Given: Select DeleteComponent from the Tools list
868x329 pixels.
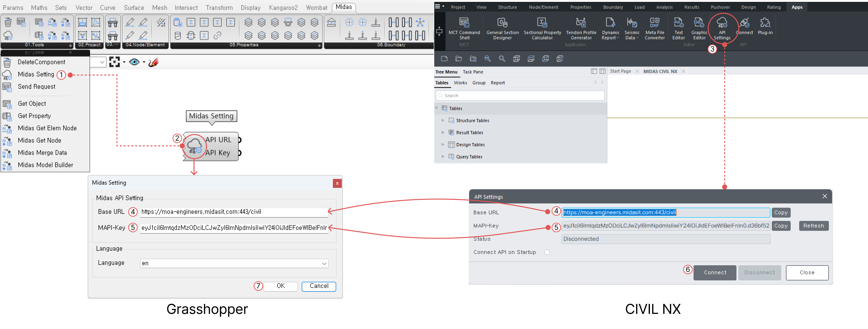Looking at the screenshot, I should click(x=41, y=62).
